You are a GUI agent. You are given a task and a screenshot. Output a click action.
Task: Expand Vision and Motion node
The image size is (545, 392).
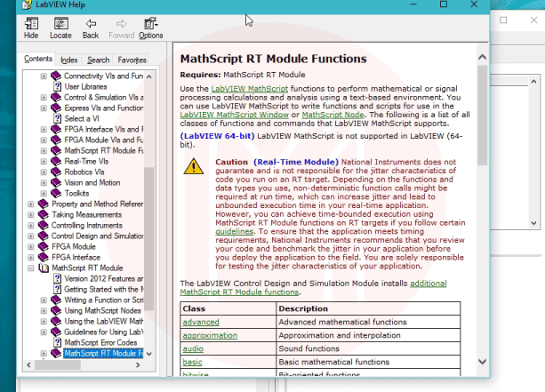click(44, 183)
